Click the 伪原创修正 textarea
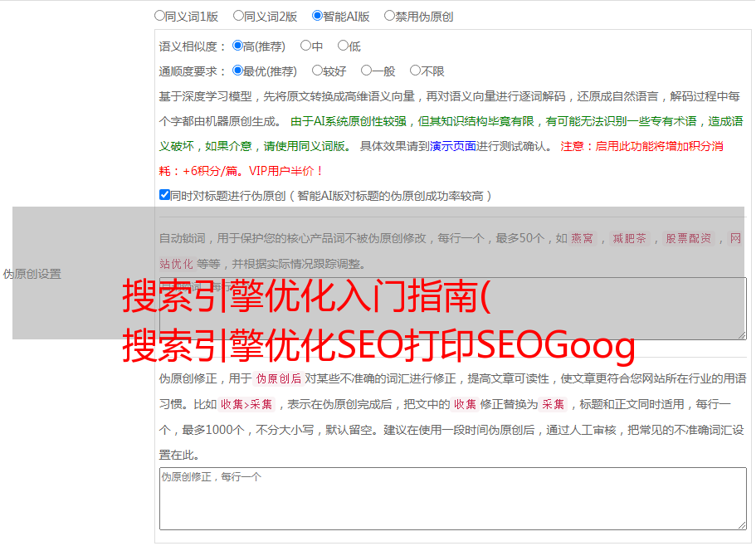Viewport: 756px width, 546px height. [453, 499]
